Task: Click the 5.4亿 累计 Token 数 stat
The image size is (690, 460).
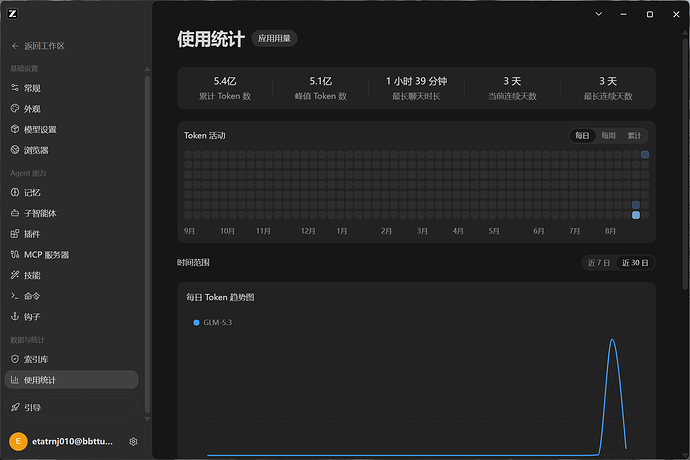Action: (x=225, y=88)
